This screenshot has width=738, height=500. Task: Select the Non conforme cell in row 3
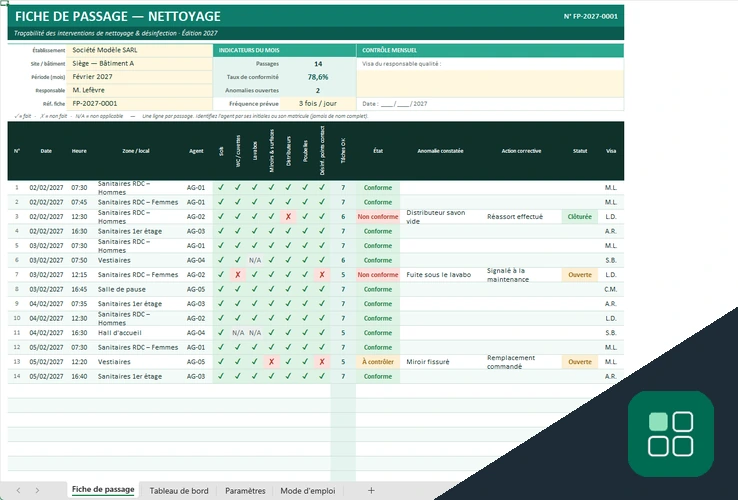378,217
